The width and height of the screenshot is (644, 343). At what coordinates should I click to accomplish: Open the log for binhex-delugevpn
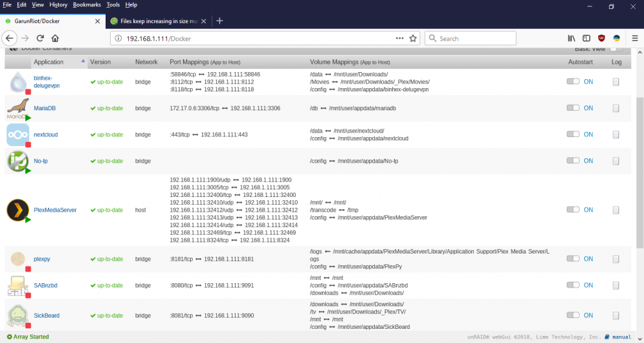pos(616,82)
